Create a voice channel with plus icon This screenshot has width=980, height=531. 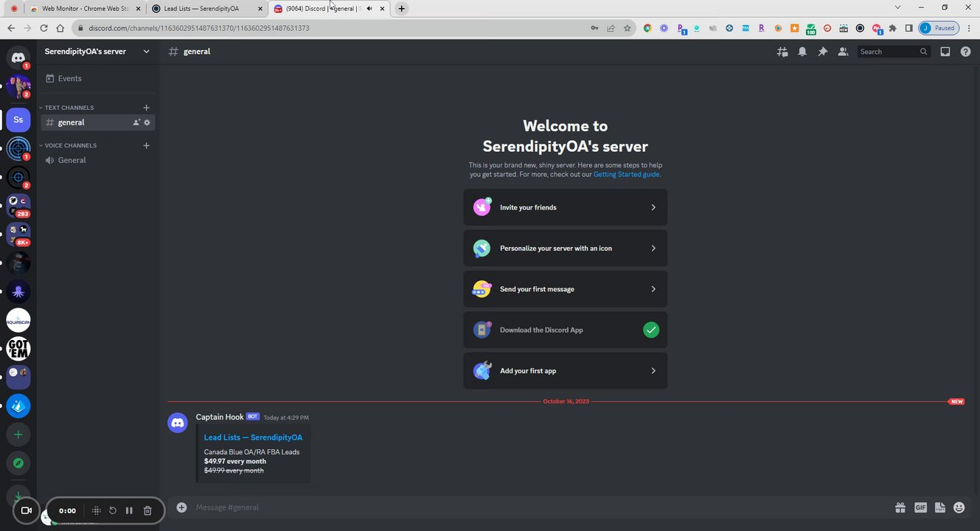tap(146, 145)
